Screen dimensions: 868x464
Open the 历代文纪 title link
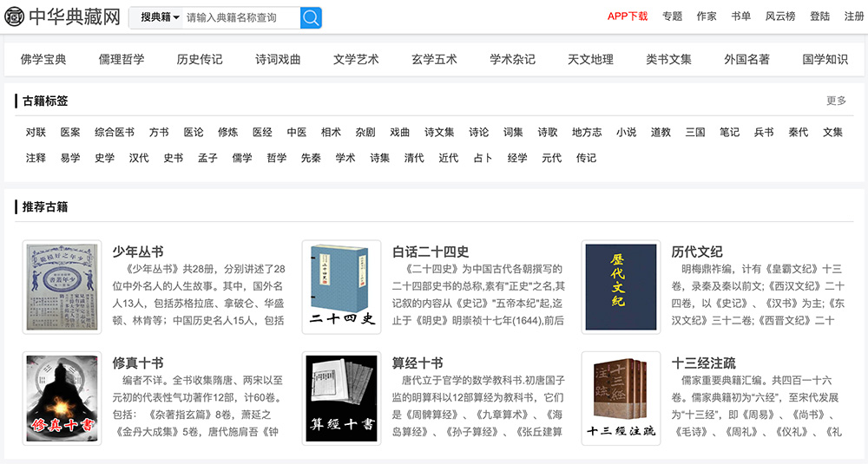point(697,252)
